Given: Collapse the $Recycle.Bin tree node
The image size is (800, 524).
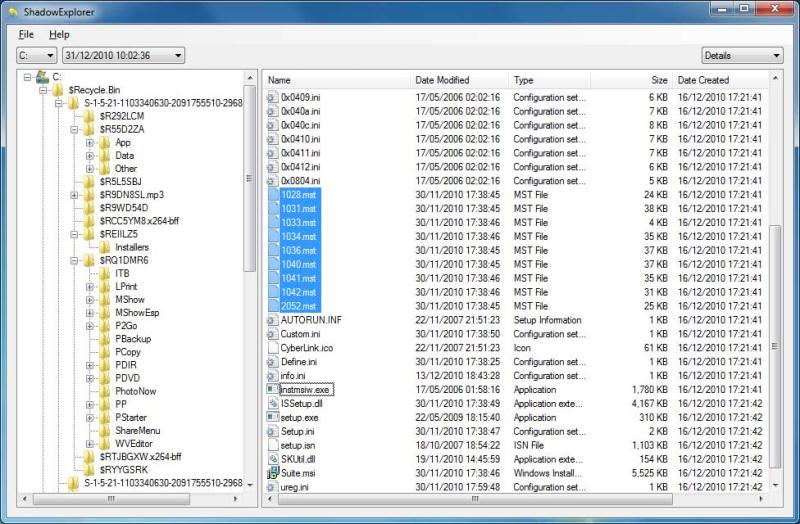Looking at the screenshot, I should click(x=43, y=90).
